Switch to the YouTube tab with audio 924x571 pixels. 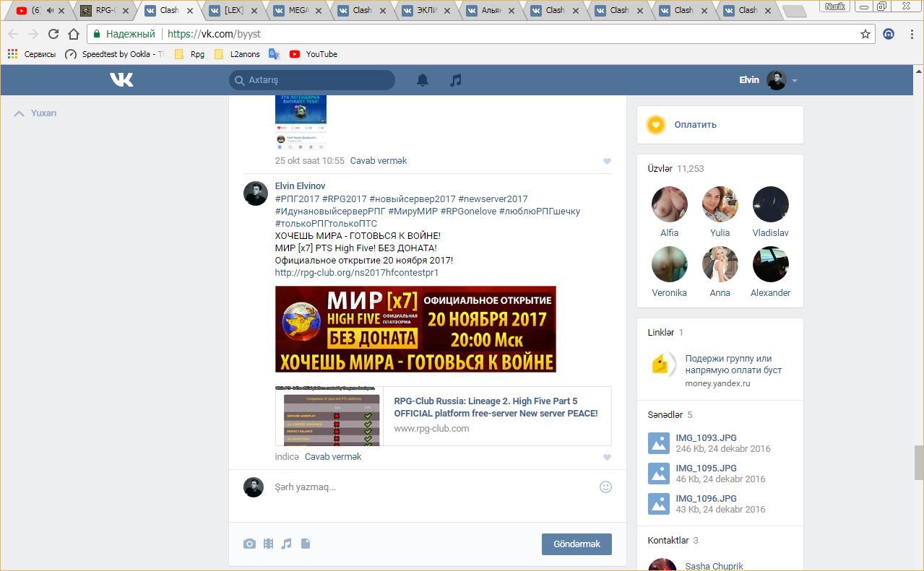tap(40, 11)
